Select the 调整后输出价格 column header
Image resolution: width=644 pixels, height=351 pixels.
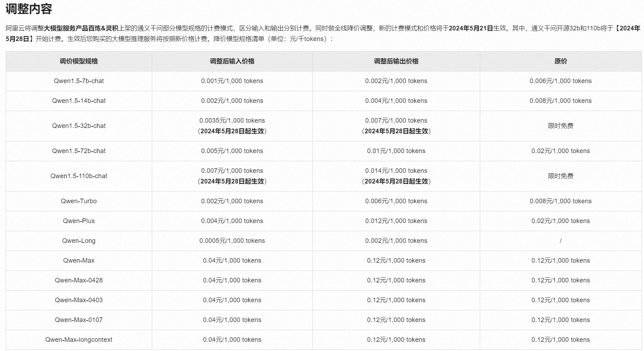click(x=396, y=61)
